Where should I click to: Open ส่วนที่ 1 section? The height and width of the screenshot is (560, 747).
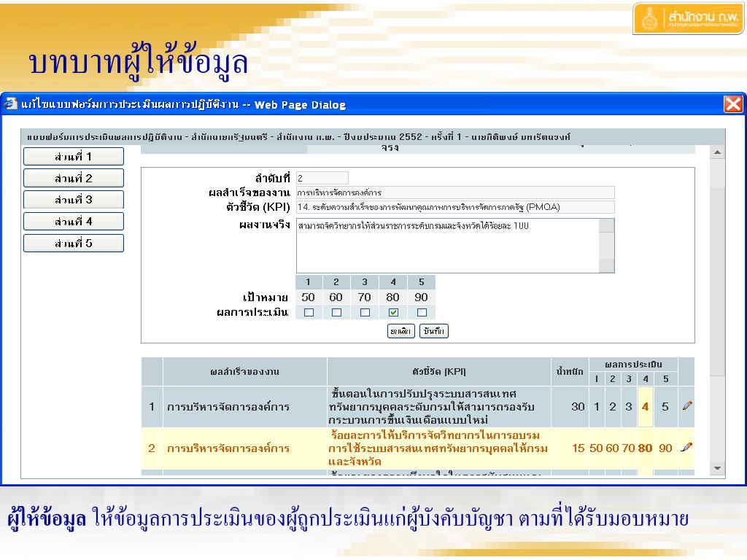coord(74,157)
